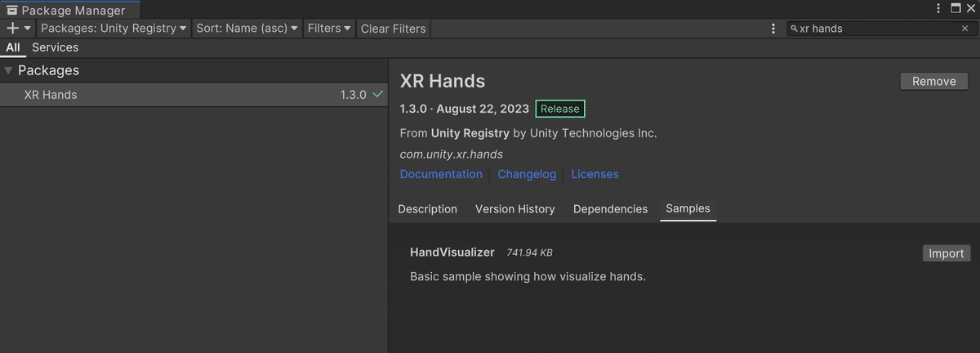Click the search magnifier icon

[794, 28]
